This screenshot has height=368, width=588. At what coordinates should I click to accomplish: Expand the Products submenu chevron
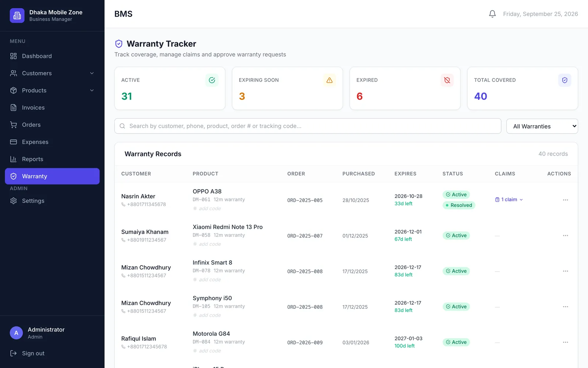click(92, 91)
